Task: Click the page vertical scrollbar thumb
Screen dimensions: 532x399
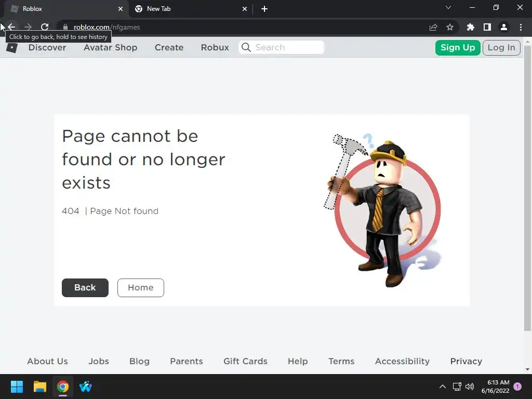Action: click(527, 188)
